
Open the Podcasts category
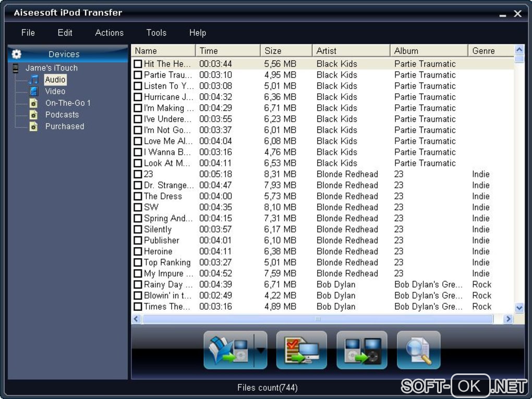(x=62, y=115)
